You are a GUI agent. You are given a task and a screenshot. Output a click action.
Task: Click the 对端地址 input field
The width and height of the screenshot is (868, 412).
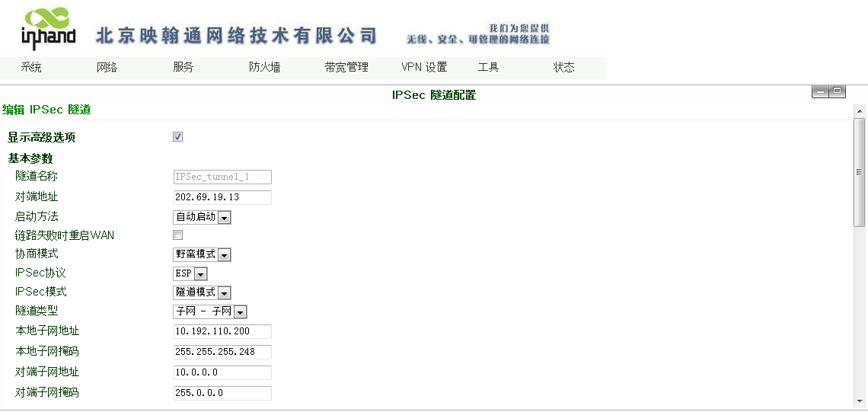pyautogui.click(x=222, y=198)
